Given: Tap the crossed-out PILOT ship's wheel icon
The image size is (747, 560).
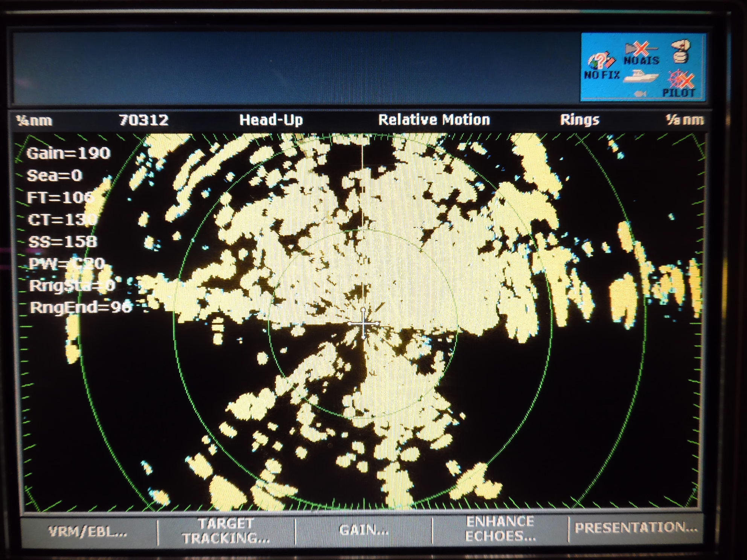Looking at the screenshot, I should 678,83.
